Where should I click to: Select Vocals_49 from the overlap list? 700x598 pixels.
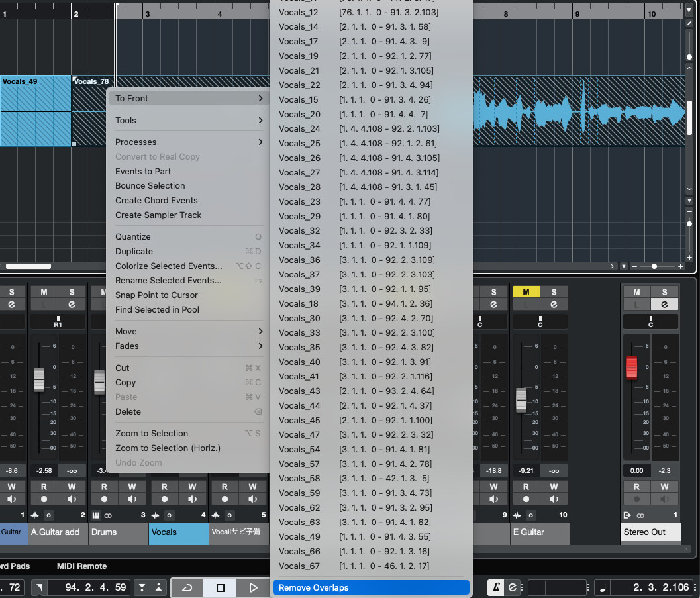tap(300, 536)
